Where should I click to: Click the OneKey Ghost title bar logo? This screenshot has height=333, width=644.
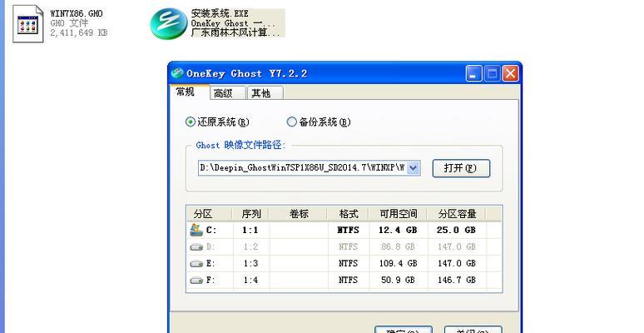[x=177, y=73]
